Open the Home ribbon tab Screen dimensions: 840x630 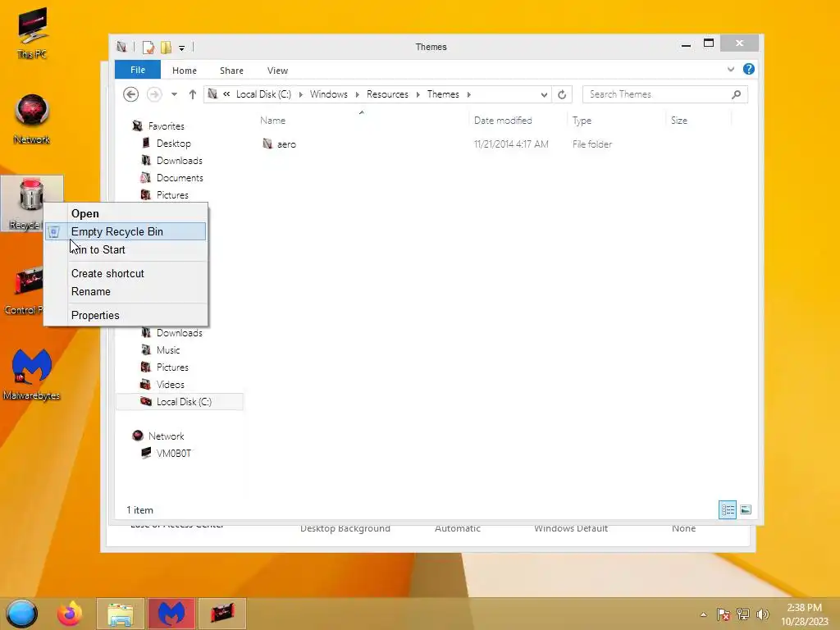pyautogui.click(x=185, y=71)
